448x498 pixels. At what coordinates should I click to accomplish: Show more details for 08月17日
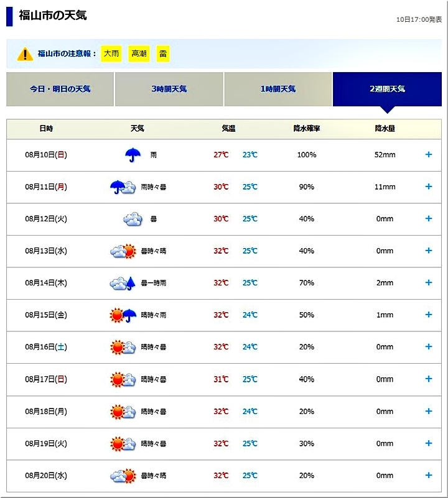tap(428, 379)
